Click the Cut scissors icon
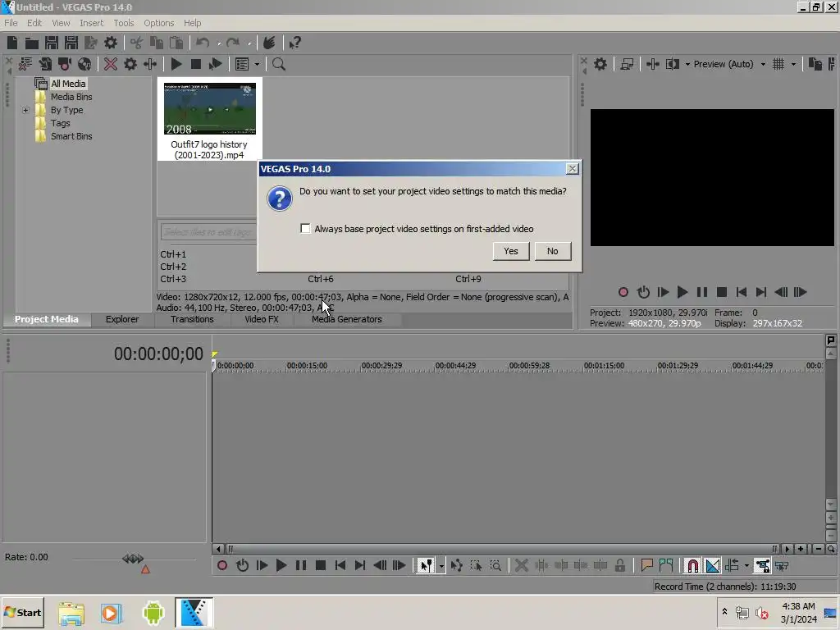 coord(137,43)
